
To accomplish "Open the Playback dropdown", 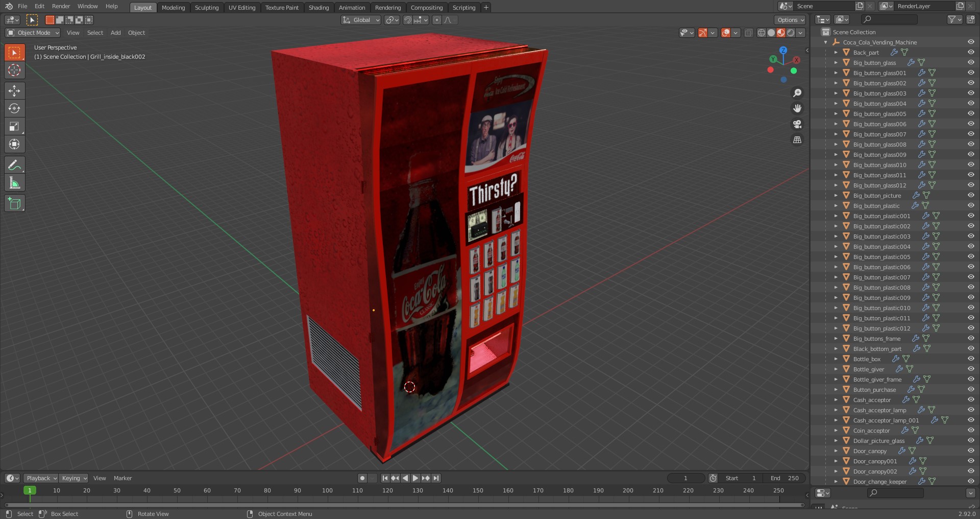I will (41, 478).
